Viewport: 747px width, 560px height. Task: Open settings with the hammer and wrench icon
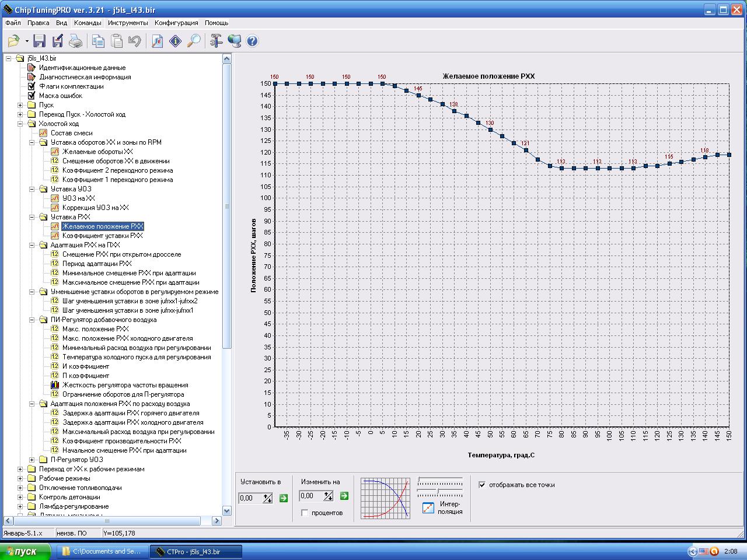tap(217, 41)
